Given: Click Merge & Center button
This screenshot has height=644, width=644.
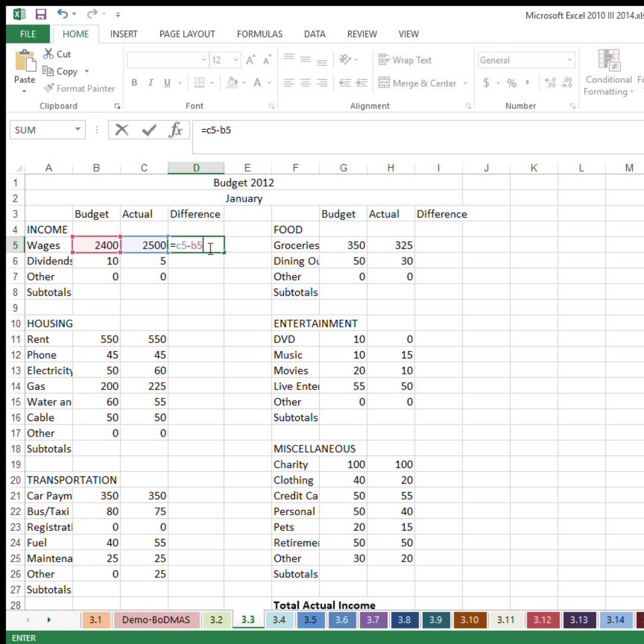Looking at the screenshot, I should [x=417, y=83].
